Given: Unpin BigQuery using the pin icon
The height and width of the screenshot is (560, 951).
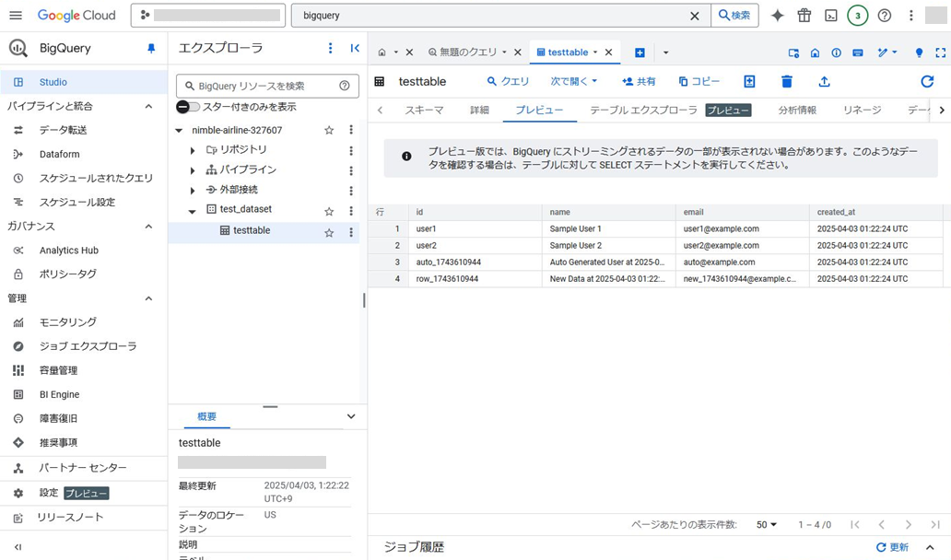Looking at the screenshot, I should point(152,48).
